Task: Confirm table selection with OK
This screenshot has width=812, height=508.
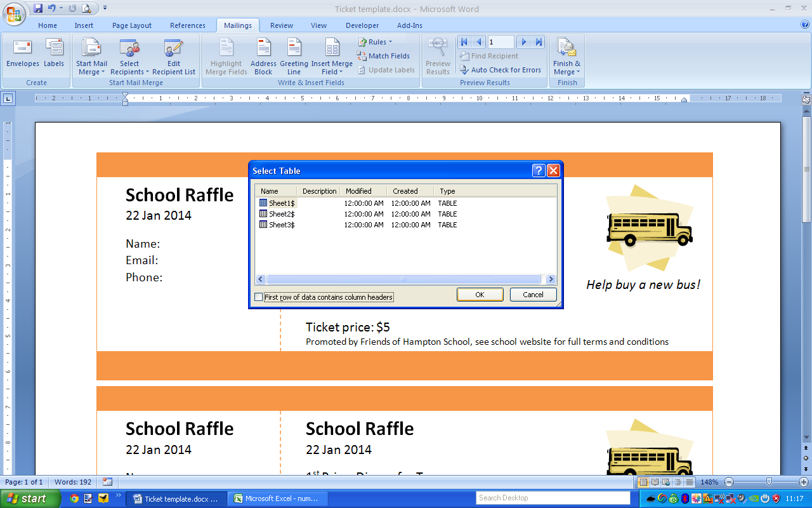Action: pos(480,294)
